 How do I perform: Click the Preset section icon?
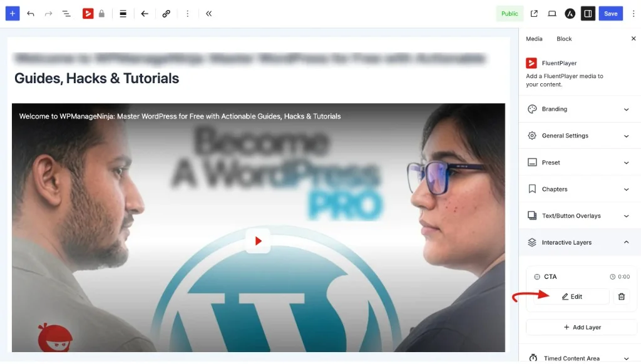(x=532, y=162)
